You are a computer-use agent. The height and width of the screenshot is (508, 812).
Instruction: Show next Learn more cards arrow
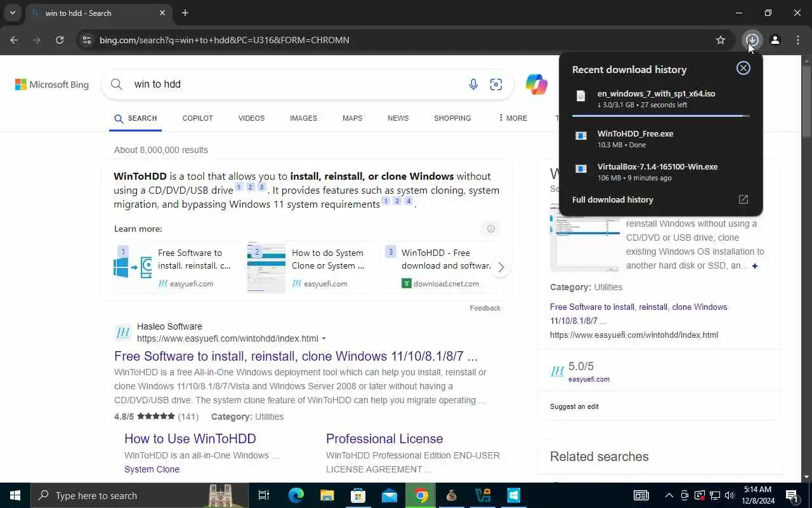501,267
